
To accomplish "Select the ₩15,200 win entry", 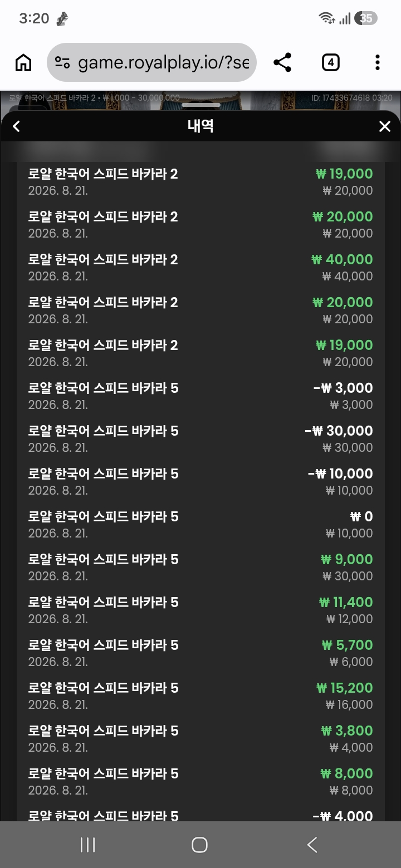I will (200, 696).
